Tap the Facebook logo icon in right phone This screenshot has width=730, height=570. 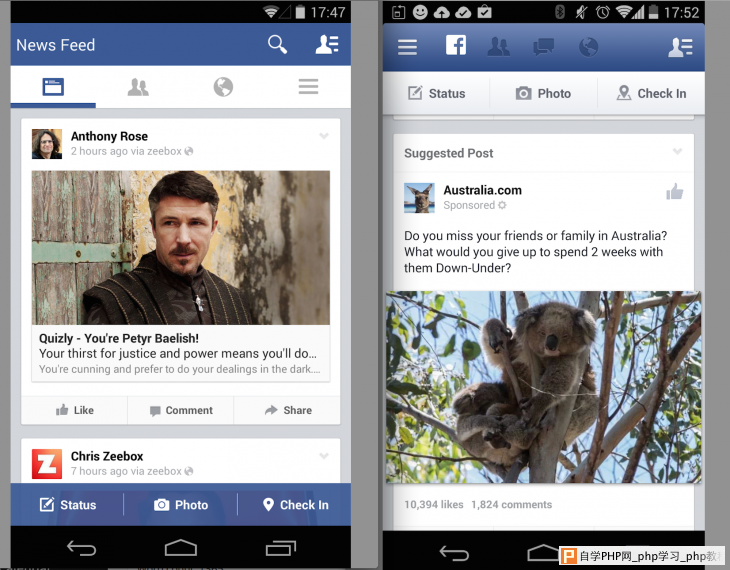[456, 45]
